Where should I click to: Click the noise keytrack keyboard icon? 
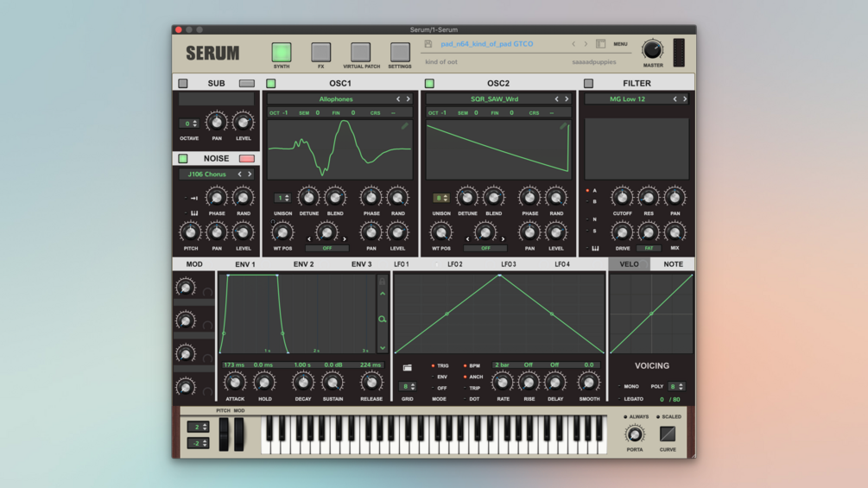click(194, 213)
